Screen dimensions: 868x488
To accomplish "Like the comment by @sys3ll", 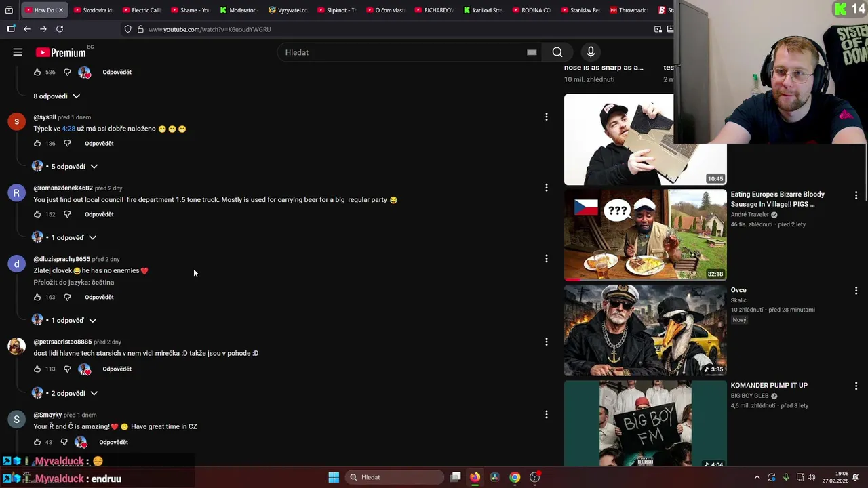I will [x=37, y=144].
